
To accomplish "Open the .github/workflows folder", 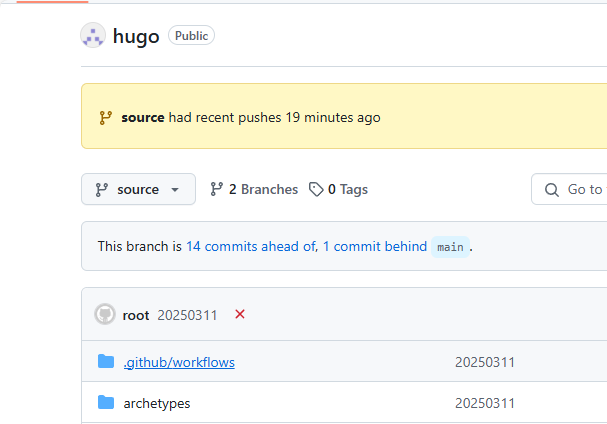I will [x=179, y=362].
